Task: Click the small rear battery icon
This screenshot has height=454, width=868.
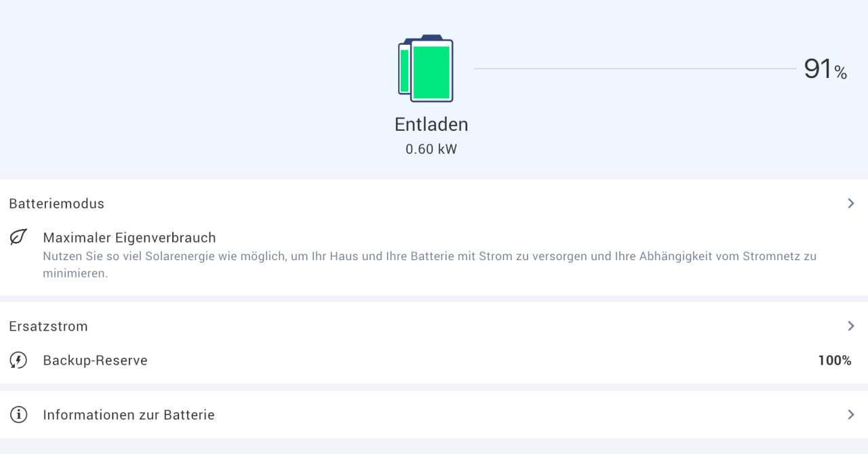Action: pos(403,70)
